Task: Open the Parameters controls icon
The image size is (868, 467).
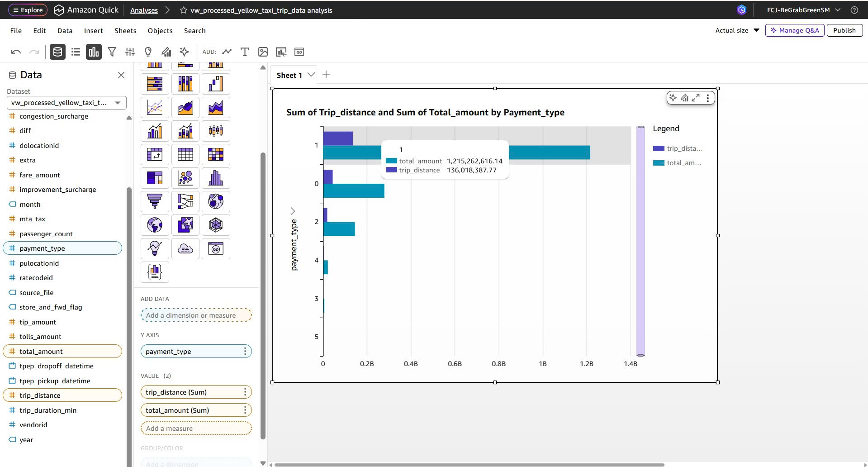Action: (x=130, y=52)
